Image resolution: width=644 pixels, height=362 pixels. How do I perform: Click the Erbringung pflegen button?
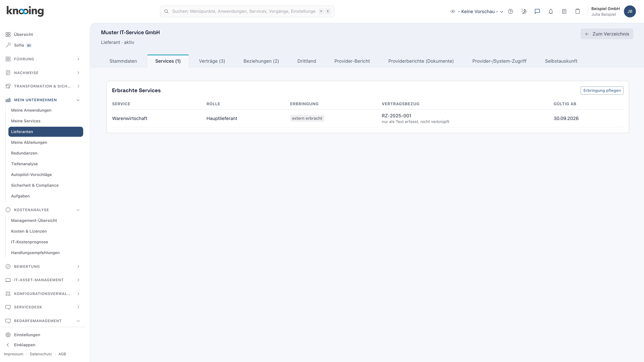pyautogui.click(x=602, y=90)
